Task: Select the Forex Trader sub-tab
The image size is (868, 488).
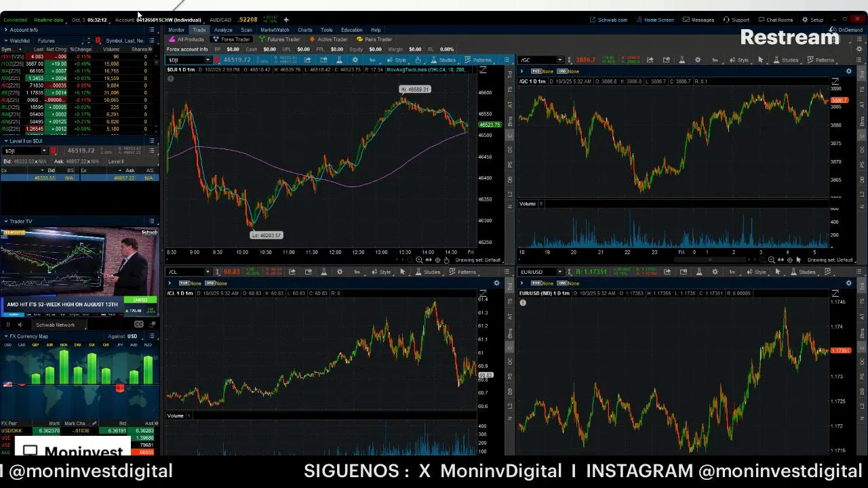Action: point(232,39)
